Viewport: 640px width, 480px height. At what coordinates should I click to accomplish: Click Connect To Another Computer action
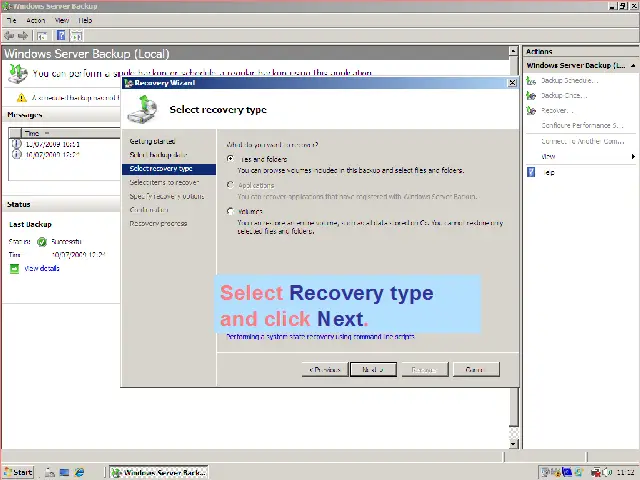click(x=582, y=141)
